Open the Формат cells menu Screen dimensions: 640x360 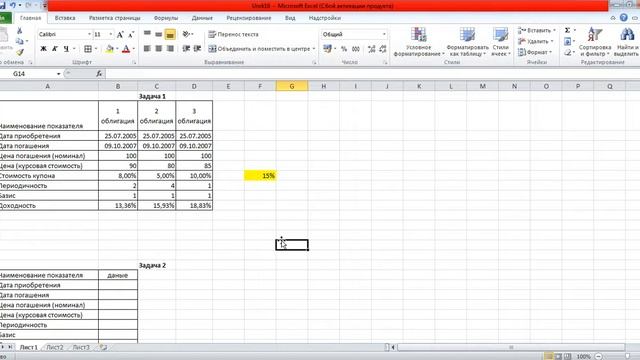coord(535,52)
